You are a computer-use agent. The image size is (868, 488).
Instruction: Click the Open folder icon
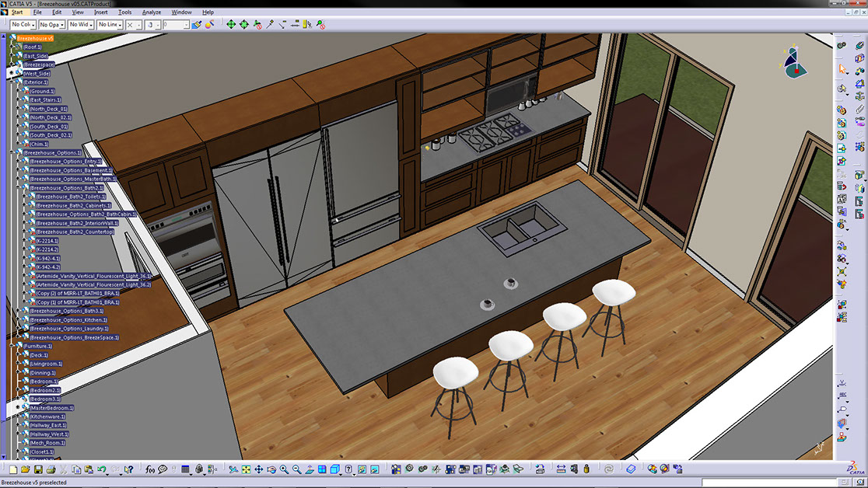pyautogui.click(x=26, y=469)
